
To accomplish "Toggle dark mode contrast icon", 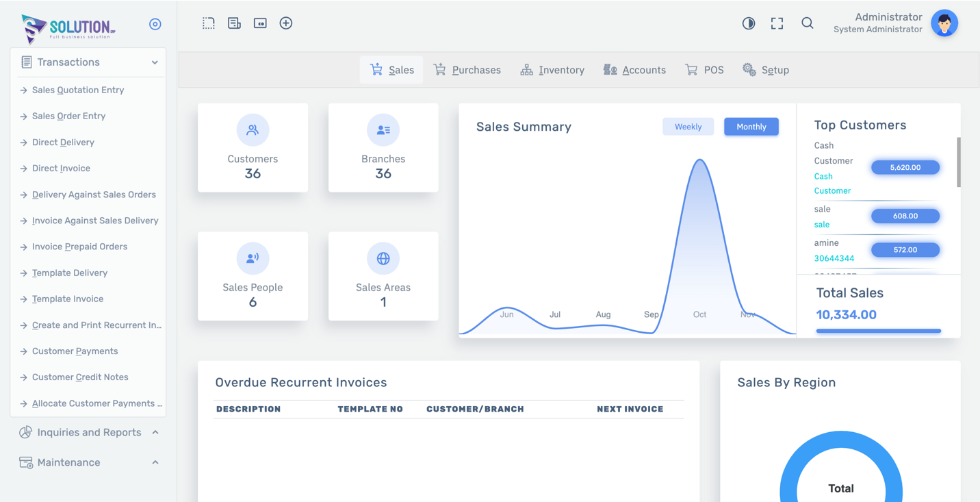I will (x=749, y=23).
